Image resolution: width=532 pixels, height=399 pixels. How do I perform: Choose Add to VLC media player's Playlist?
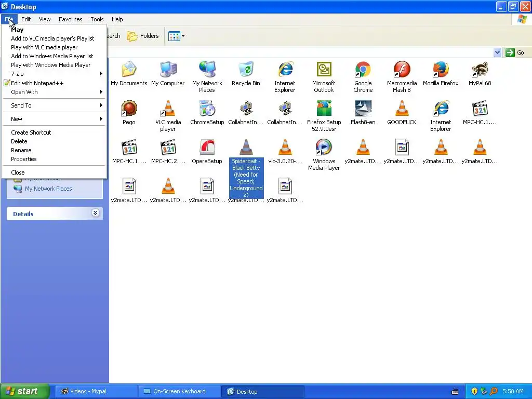coord(54,38)
